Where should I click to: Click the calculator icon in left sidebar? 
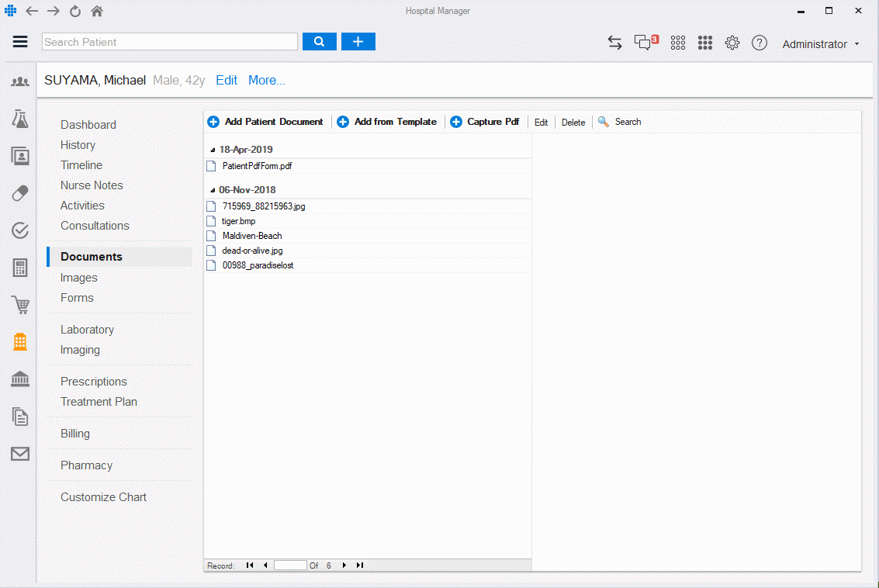pos(20,268)
